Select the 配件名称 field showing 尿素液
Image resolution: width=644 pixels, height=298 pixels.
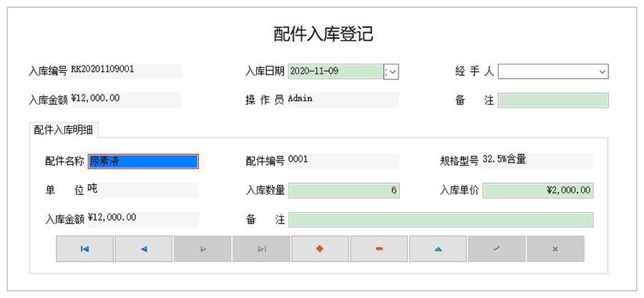[142, 161]
